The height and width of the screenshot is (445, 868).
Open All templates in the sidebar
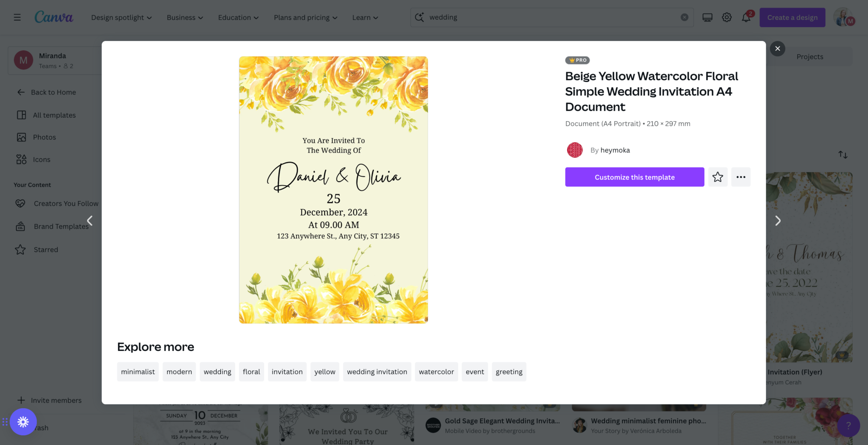point(54,115)
